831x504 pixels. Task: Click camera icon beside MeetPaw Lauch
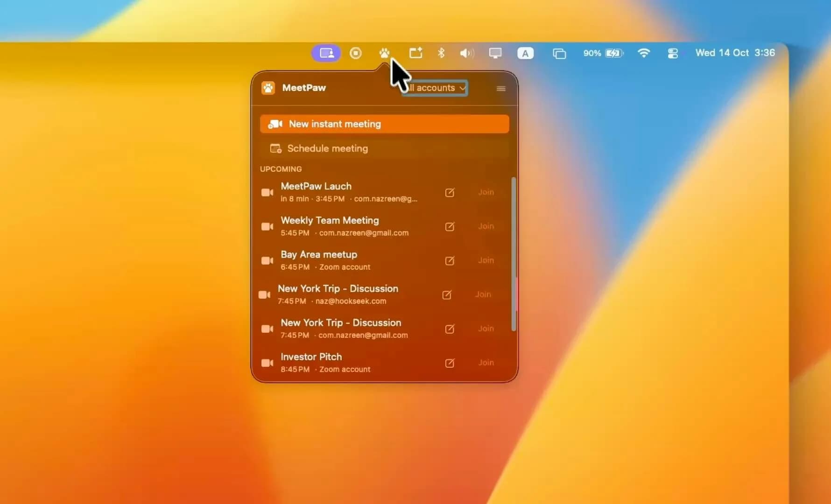coord(267,192)
